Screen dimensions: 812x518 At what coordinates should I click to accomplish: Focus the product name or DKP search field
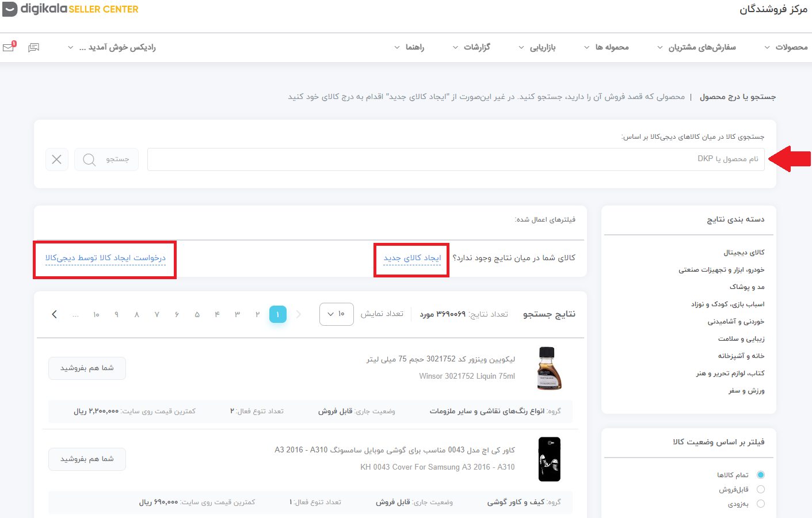[x=456, y=159]
